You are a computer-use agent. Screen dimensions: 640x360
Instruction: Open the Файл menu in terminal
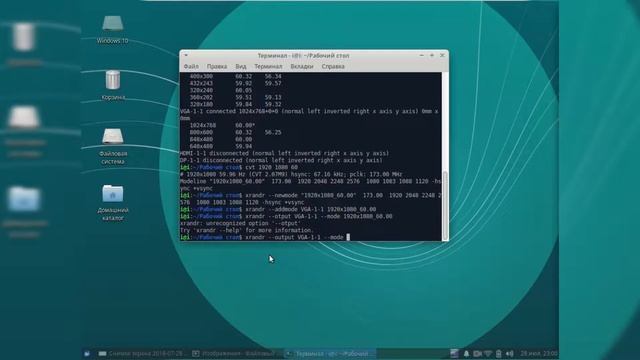click(191, 66)
